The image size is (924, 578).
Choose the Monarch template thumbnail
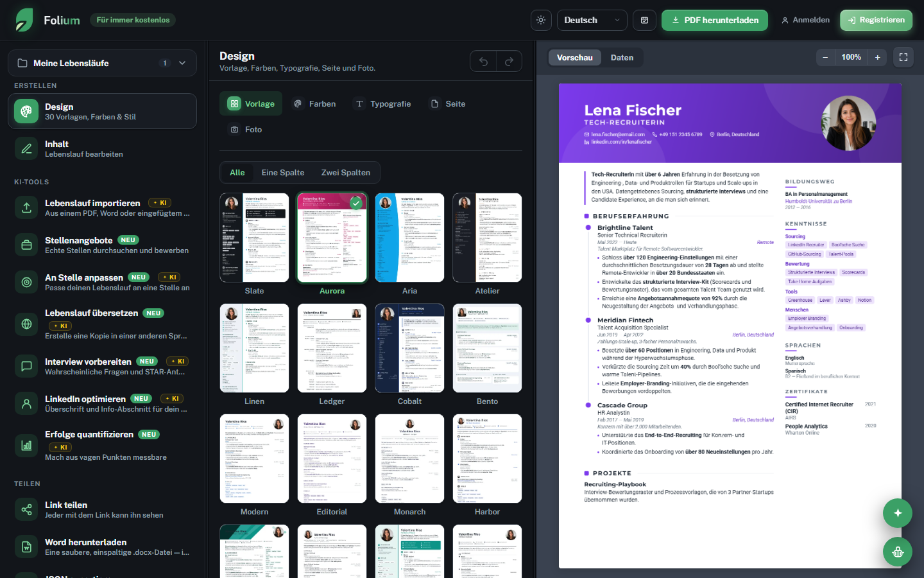coord(409,459)
